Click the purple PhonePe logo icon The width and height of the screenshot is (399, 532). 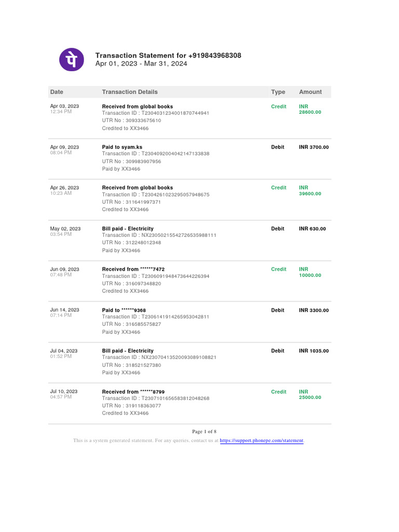click(72, 59)
